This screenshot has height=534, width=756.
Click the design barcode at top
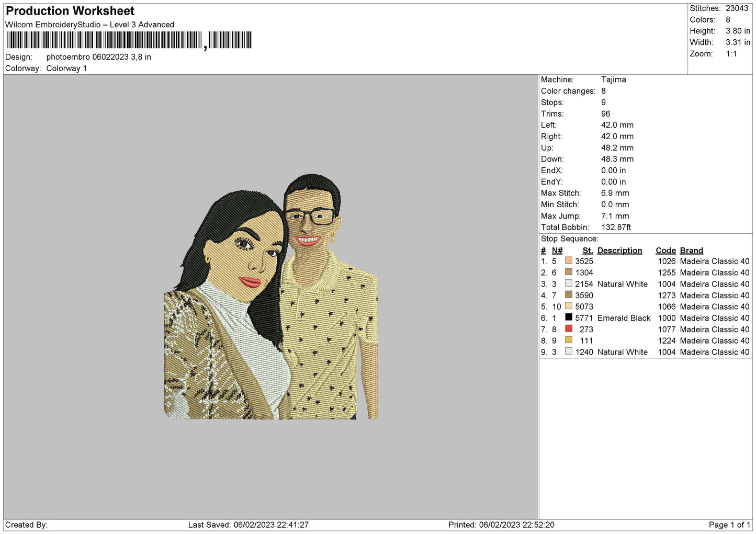[130, 40]
